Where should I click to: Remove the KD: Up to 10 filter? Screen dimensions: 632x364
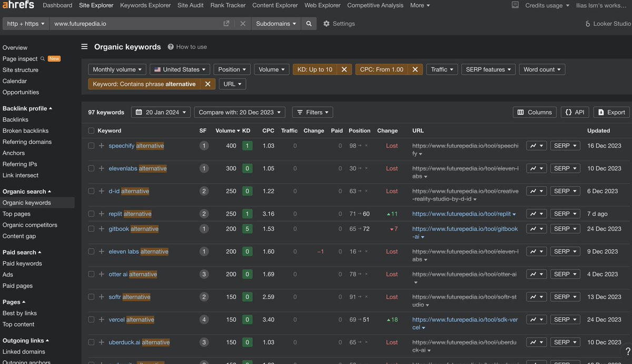pos(344,70)
